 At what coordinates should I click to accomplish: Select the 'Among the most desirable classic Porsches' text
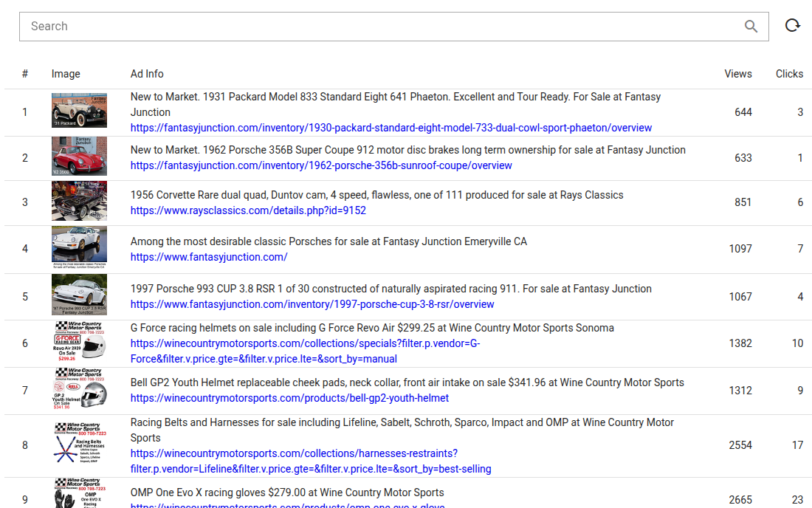pos(328,242)
